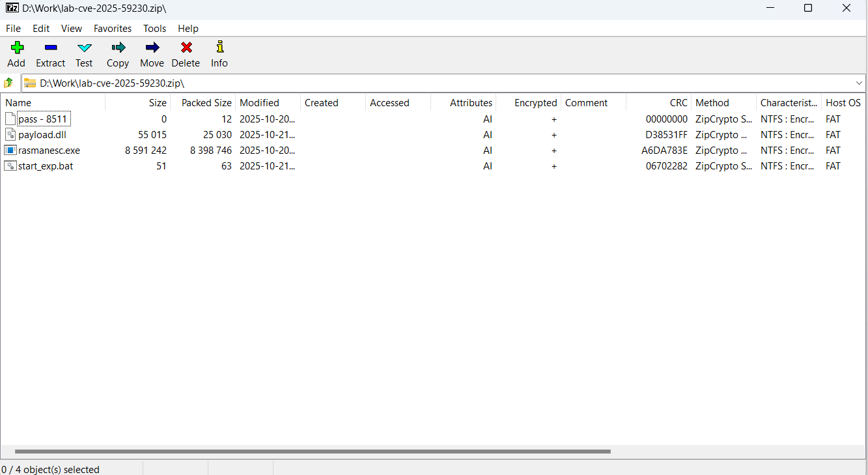Open the Favorites menu
This screenshot has width=868, height=475.
(x=112, y=28)
